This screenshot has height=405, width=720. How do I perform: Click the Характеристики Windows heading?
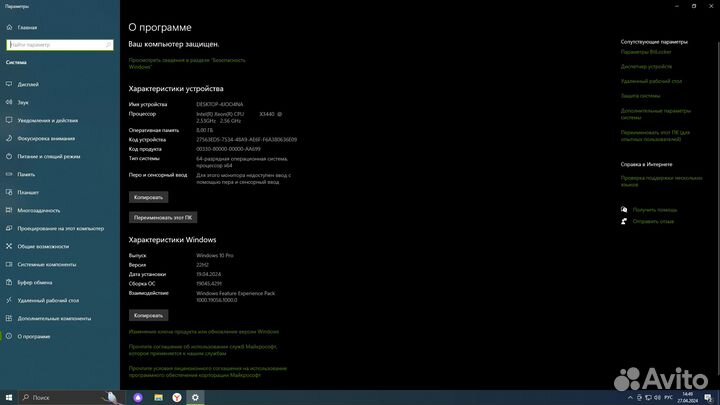172,240
